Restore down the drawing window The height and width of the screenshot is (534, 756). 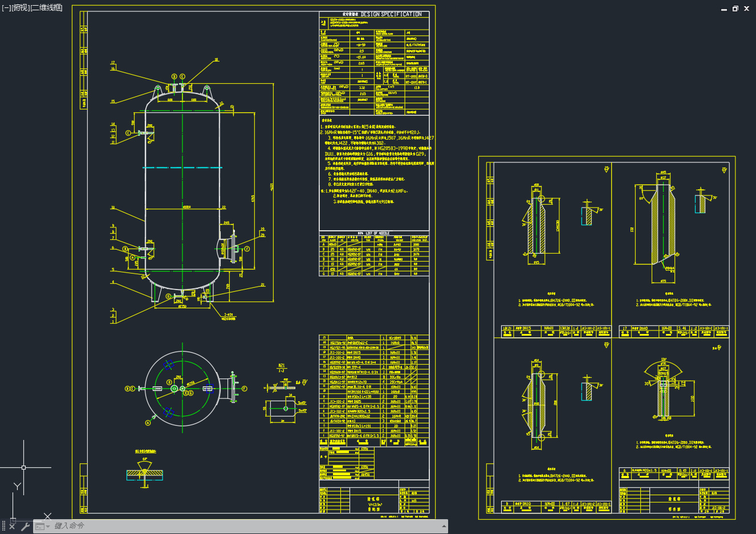[735, 9]
